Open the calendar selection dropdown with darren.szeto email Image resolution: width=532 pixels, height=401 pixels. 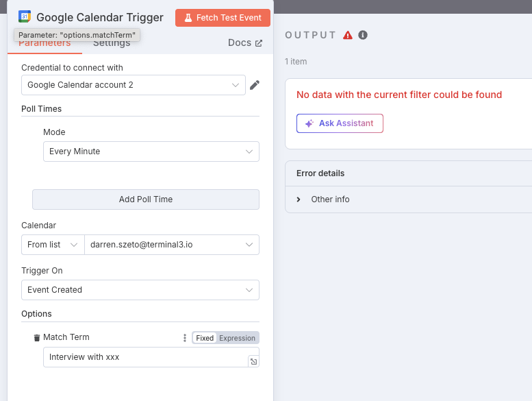tap(171, 245)
